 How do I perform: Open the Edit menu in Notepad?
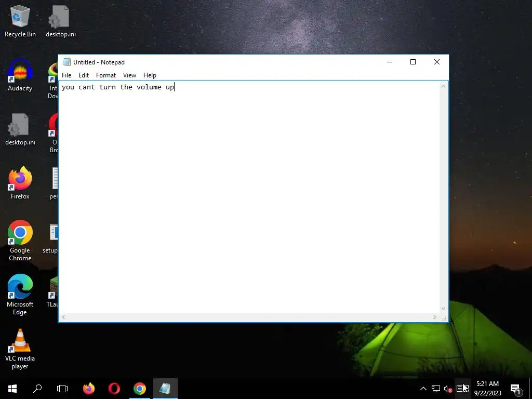84,75
